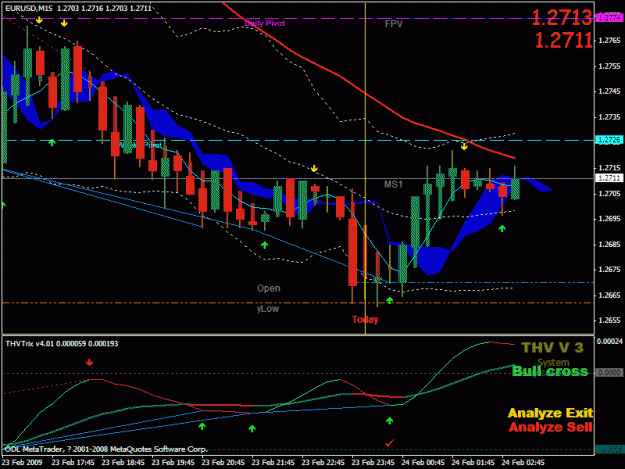
Task: Click the green Bull cross signal text
Action: click(x=550, y=371)
